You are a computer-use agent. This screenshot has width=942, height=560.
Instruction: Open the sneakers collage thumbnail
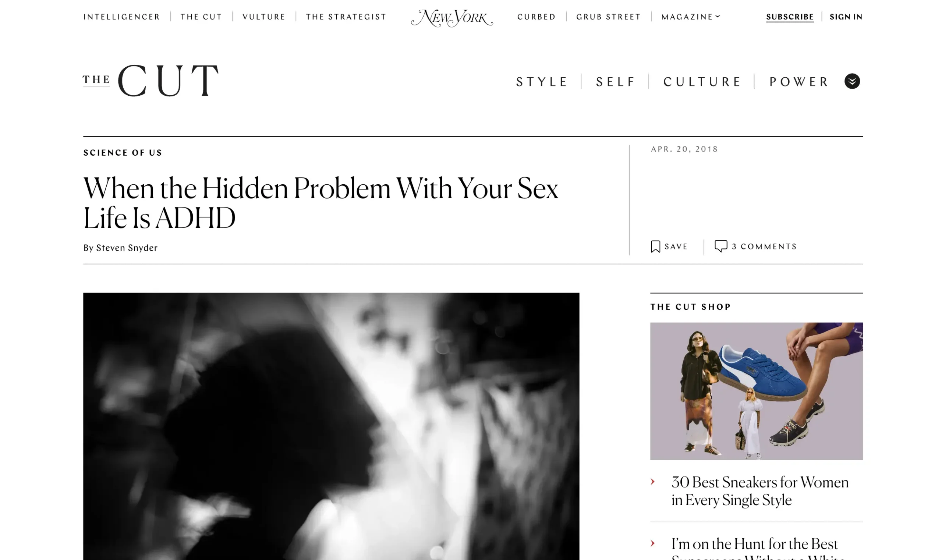(756, 391)
